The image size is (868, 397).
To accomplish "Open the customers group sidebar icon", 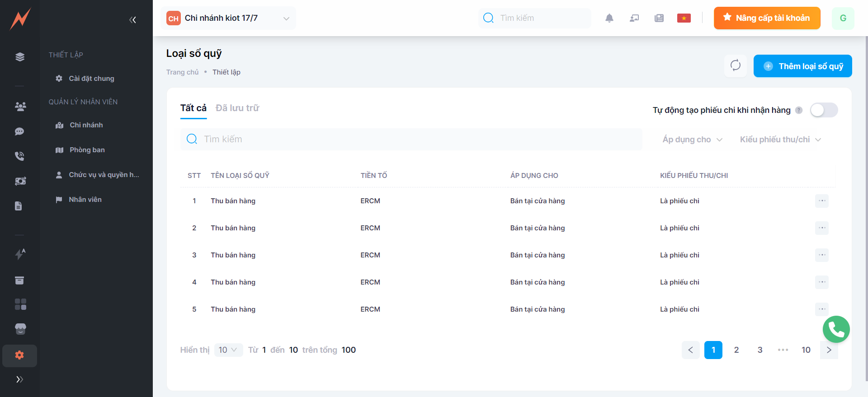I will (20, 107).
